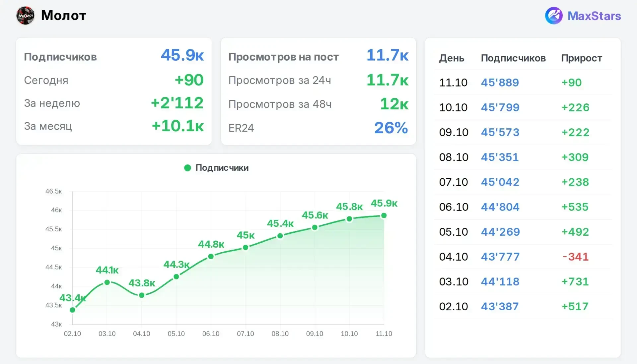
Task: Click subscriber count 44'269
Action: (x=500, y=232)
